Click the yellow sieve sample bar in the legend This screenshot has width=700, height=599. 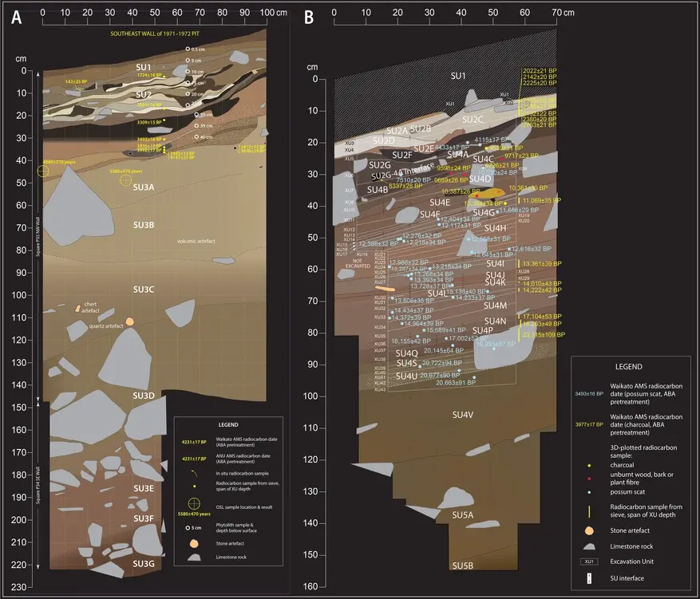[589, 511]
